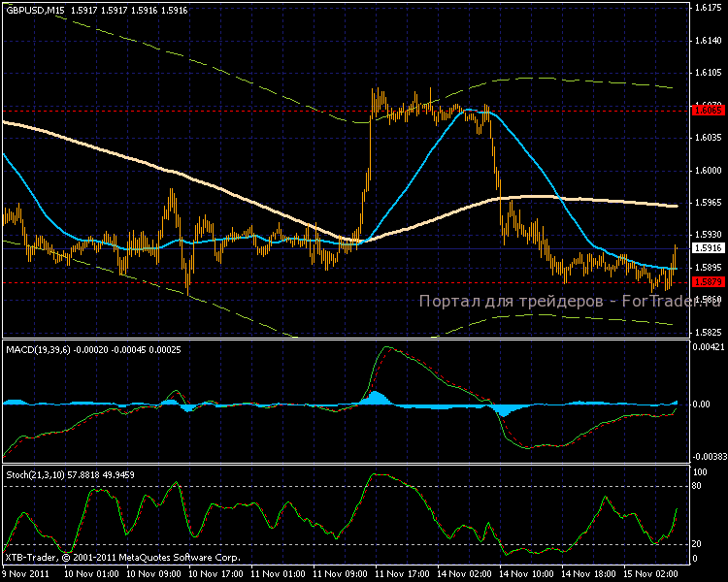This screenshot has width=728, height=582.
Task: Click the MACD scale zero level 0.00
Action: pyautogui.click(x=702, y=404)
